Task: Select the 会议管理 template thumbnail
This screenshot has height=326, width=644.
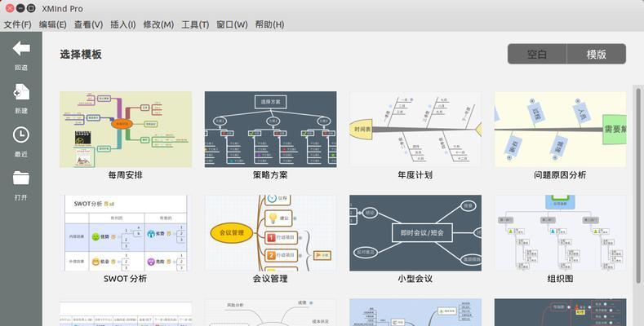Action: [x=271, y=233]
